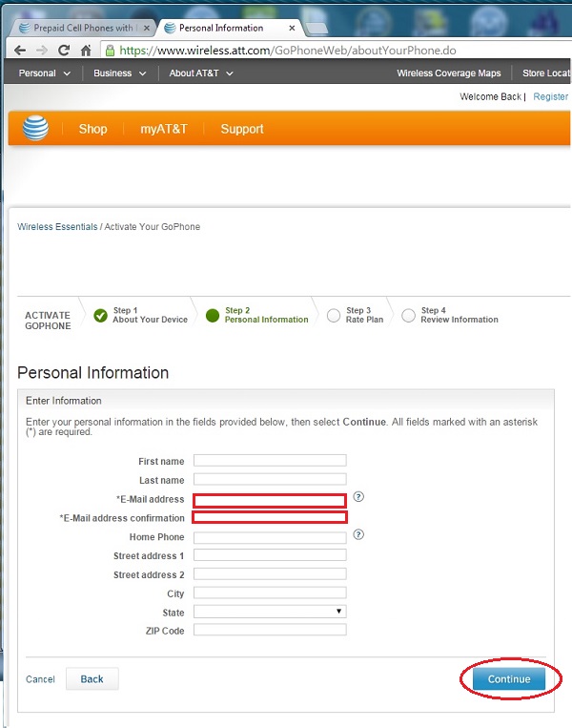Image resolution: width=572 pixels, height=728 pixels.
Task: Open the myAT&T menu
Action: [164, 129]
